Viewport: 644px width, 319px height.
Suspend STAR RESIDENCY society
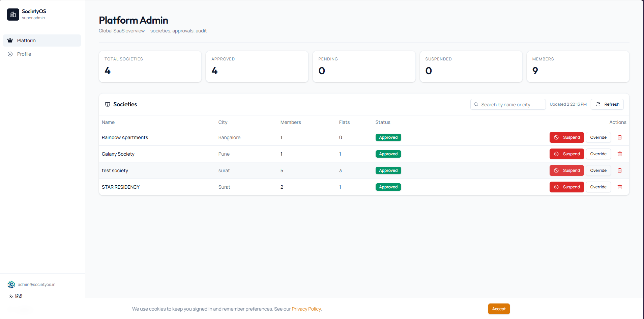(566, 187)
